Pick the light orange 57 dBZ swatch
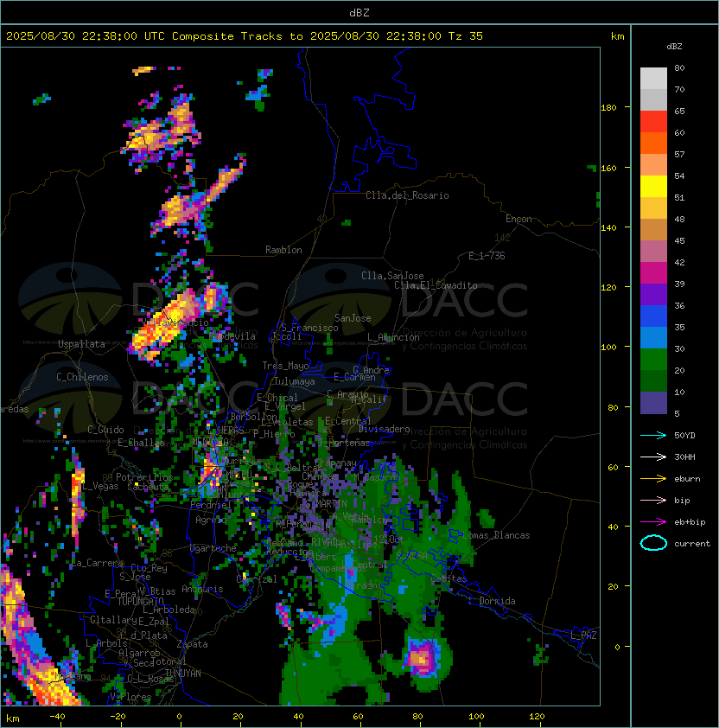This screenshot has width=719, height=728. (653, 165)
